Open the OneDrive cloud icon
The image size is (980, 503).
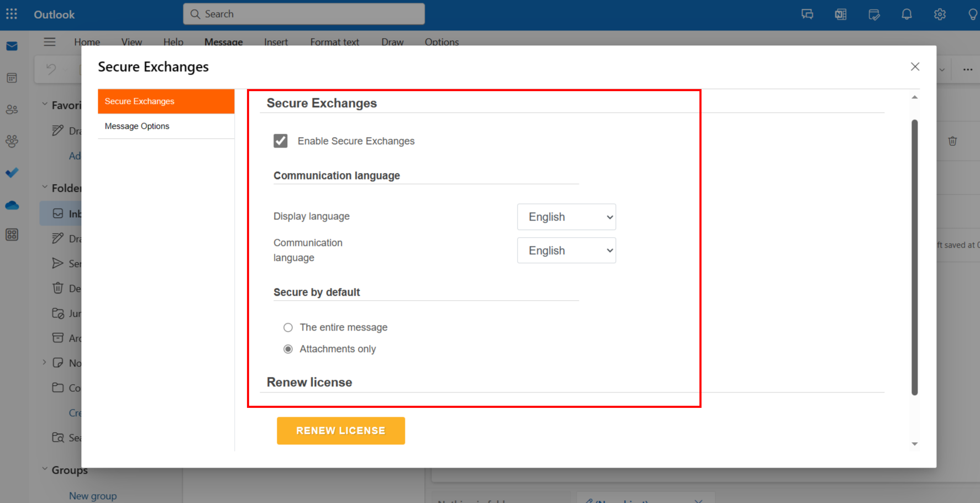(12, 205)
